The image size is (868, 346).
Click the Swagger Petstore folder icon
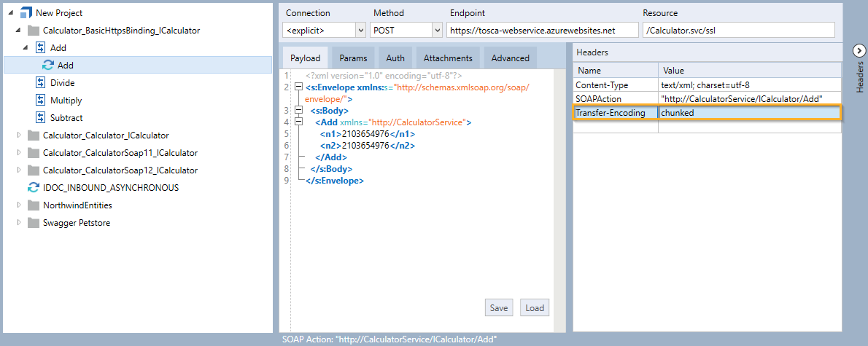[x=33, y=223]
